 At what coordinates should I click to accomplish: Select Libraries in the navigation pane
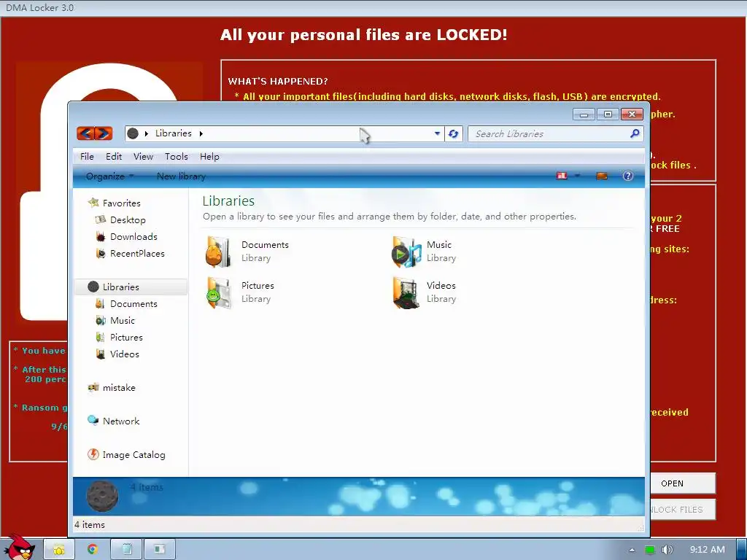point(131,287)
